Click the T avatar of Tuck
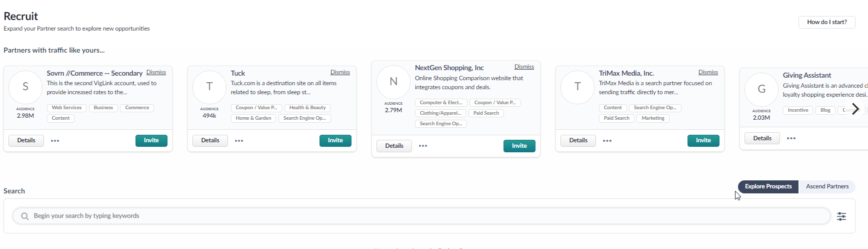868x249 pixels. point(209,87)
